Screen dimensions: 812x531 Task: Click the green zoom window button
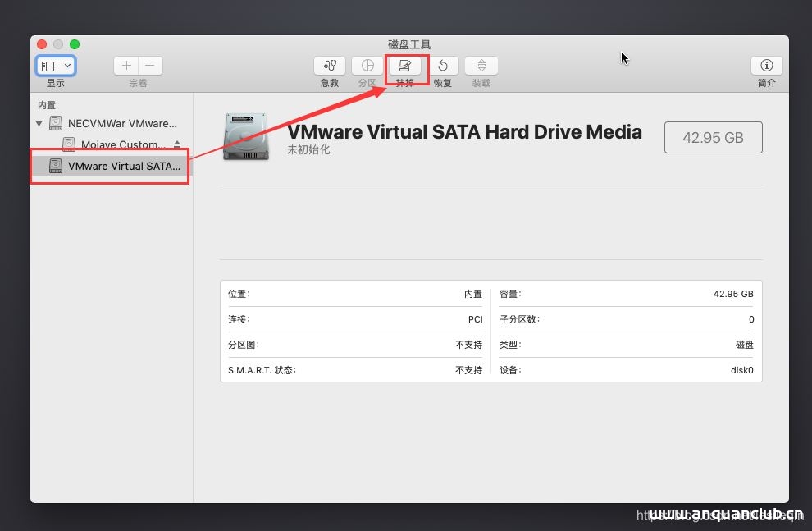coord(75,44)
